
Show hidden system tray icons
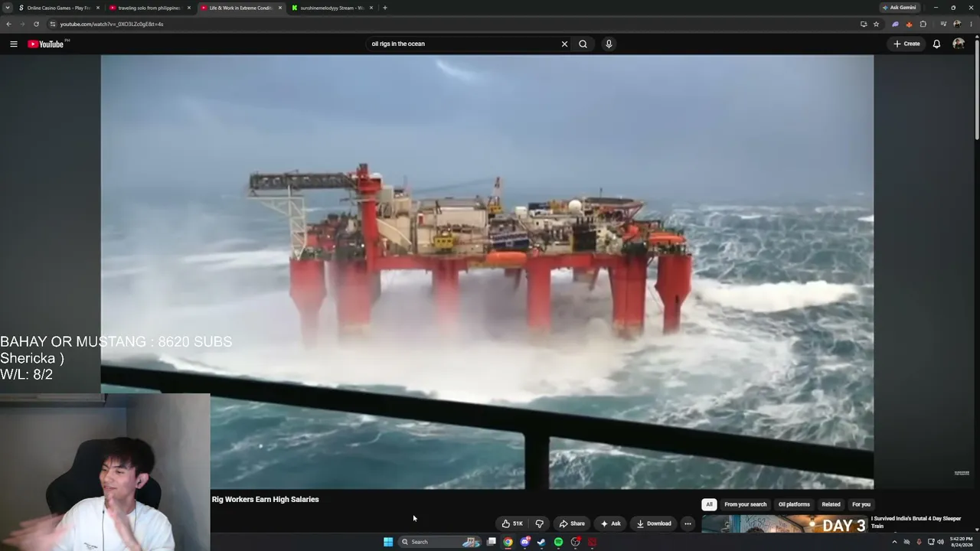point(894,542)
